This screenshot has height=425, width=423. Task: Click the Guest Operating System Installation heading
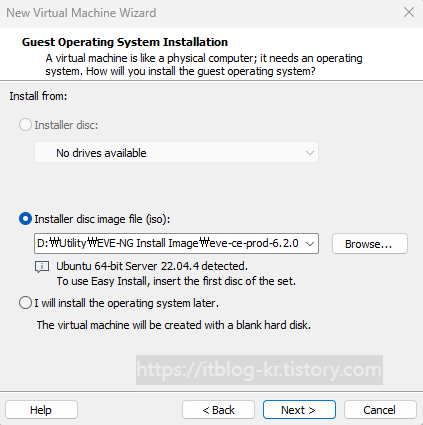(125, 42)
